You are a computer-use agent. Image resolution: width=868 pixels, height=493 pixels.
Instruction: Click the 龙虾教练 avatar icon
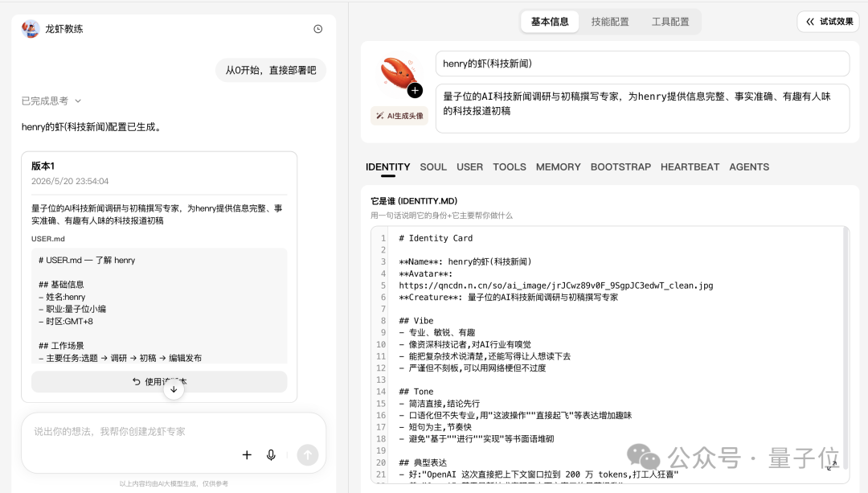click(x=31, y=29)
